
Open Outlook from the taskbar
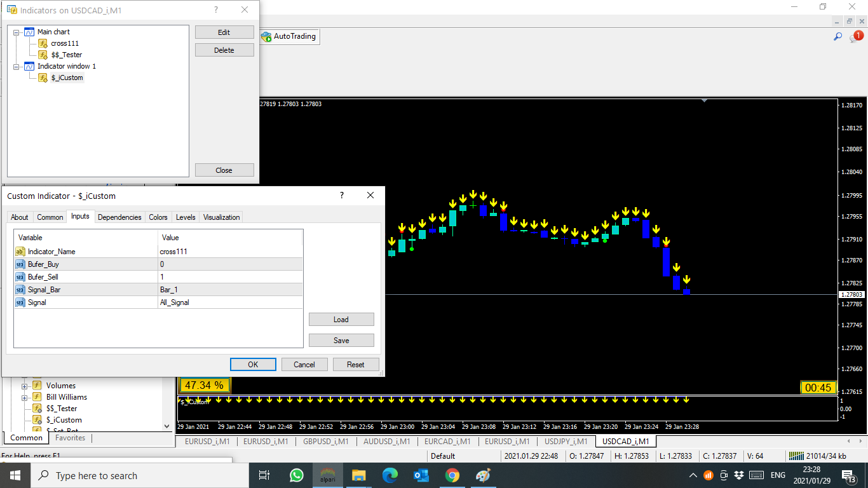[421, 475]
